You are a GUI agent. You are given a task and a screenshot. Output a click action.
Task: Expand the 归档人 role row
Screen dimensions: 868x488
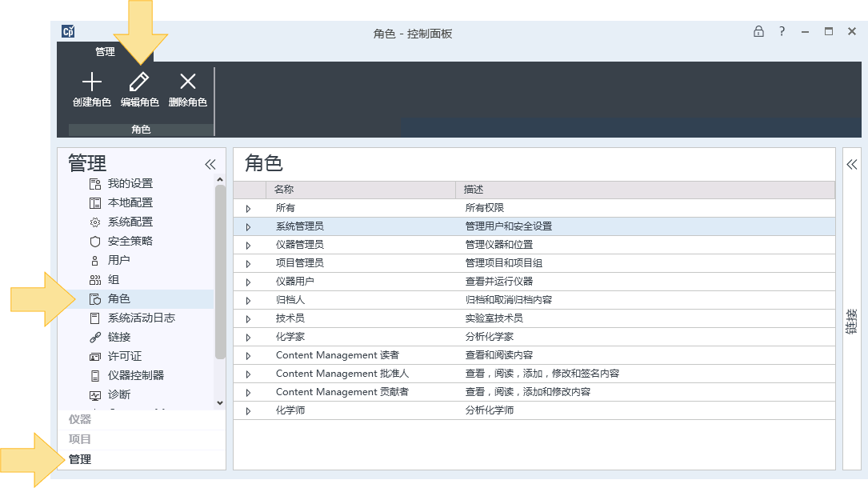coord(248,301)
